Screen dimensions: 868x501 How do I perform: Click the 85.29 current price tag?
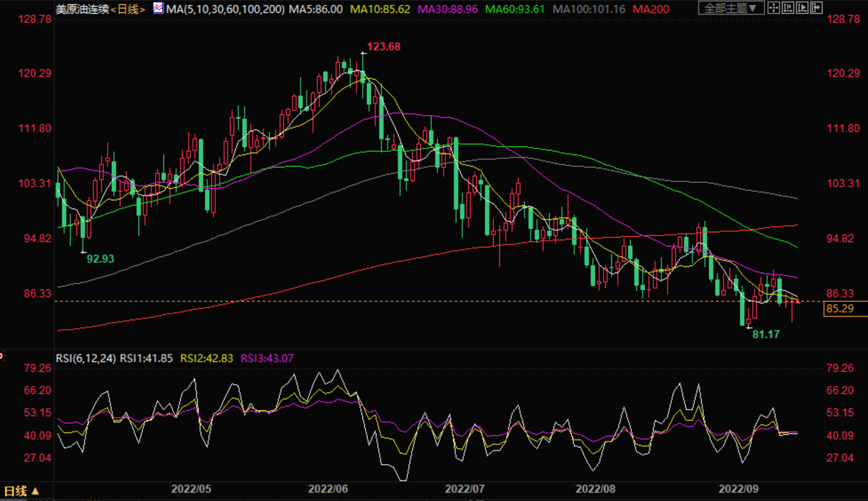(x=841, y=309)
